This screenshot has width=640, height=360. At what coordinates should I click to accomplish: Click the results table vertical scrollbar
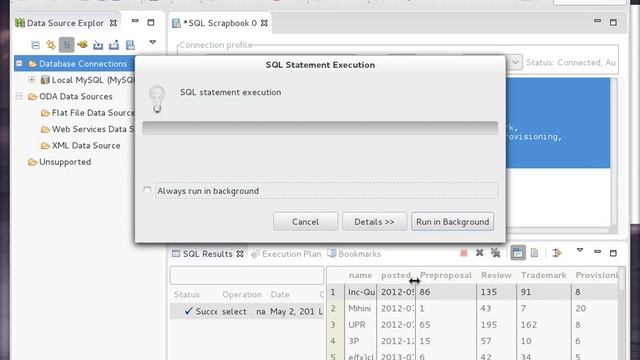pos(621,313)
